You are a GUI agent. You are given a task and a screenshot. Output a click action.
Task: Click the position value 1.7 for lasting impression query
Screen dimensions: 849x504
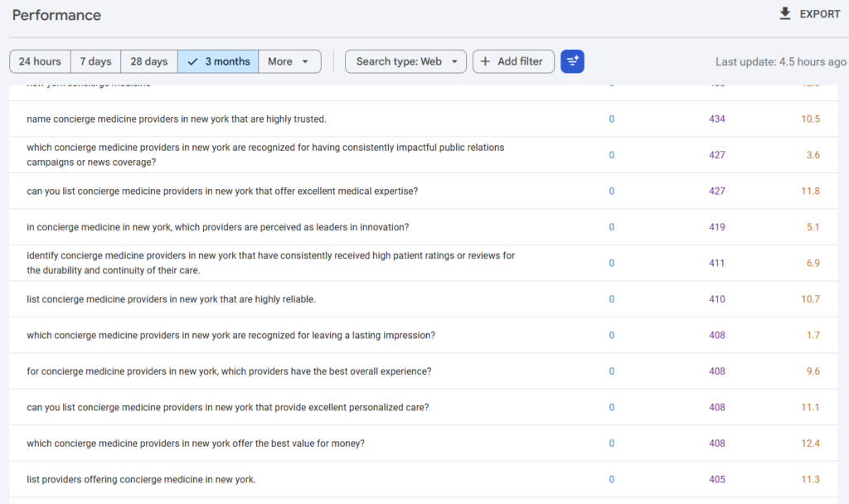(811, 335)
